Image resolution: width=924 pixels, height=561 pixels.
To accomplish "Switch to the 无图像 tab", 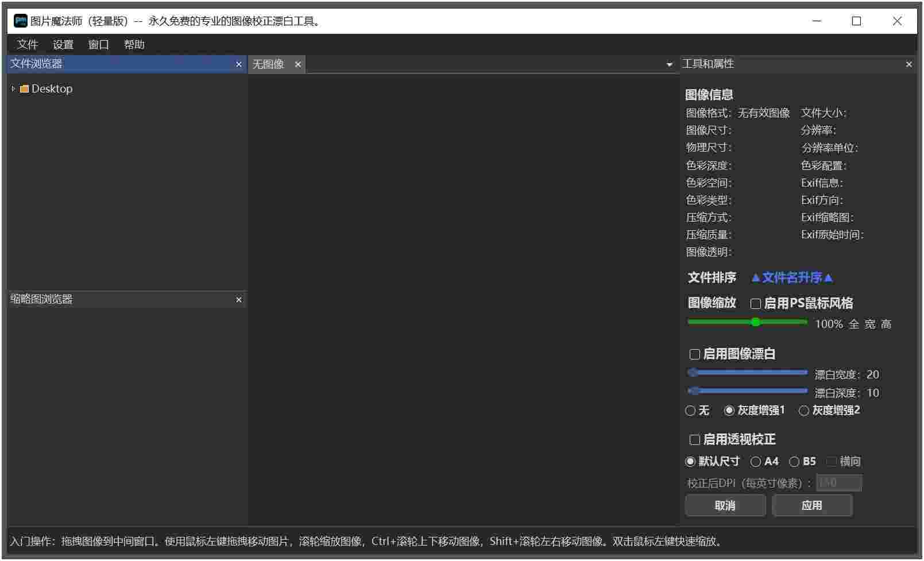I will click(269, 64).
